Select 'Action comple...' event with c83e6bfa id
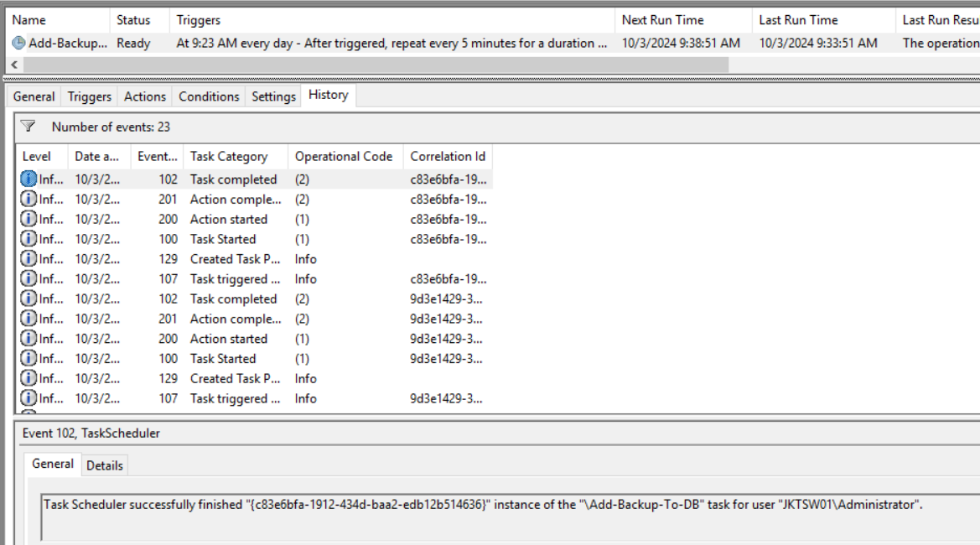 click(254, 200)
